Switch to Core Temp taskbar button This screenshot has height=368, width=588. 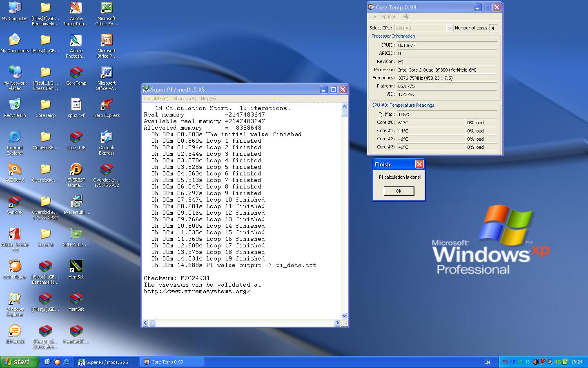[172, 362]
